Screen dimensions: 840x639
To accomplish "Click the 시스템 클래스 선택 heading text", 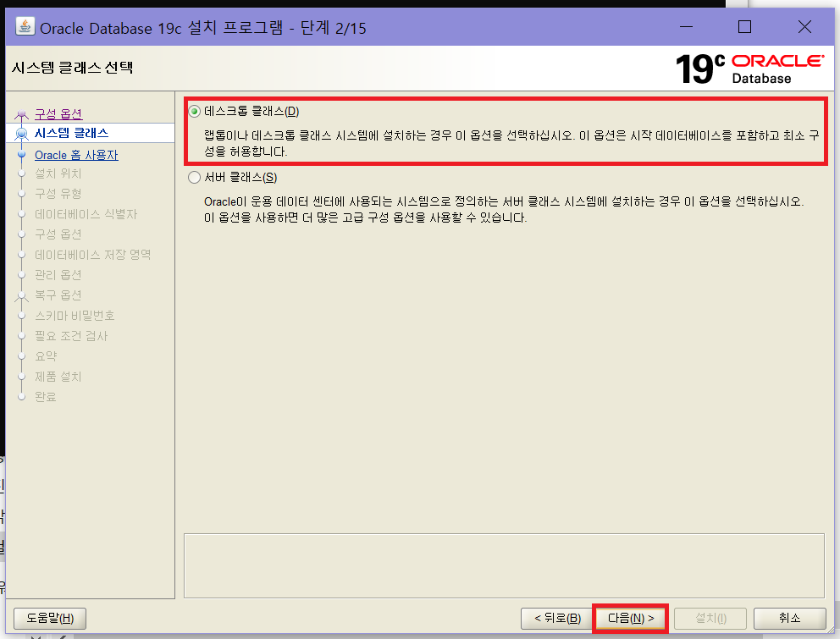I will pos(72,68).
